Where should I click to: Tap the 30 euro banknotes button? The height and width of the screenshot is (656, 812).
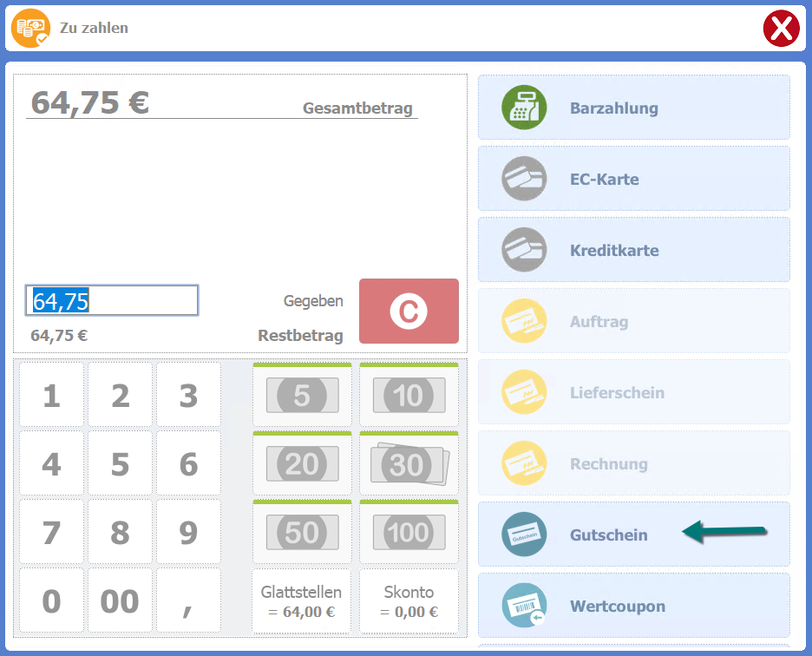tap(409, 464)
